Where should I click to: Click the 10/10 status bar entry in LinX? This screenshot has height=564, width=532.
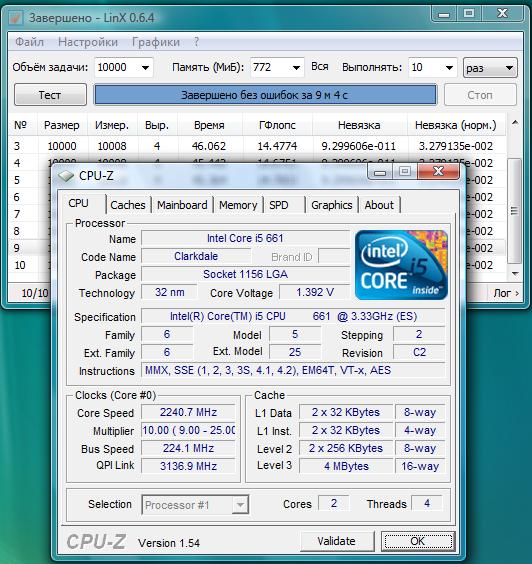[x=35, y=294]
